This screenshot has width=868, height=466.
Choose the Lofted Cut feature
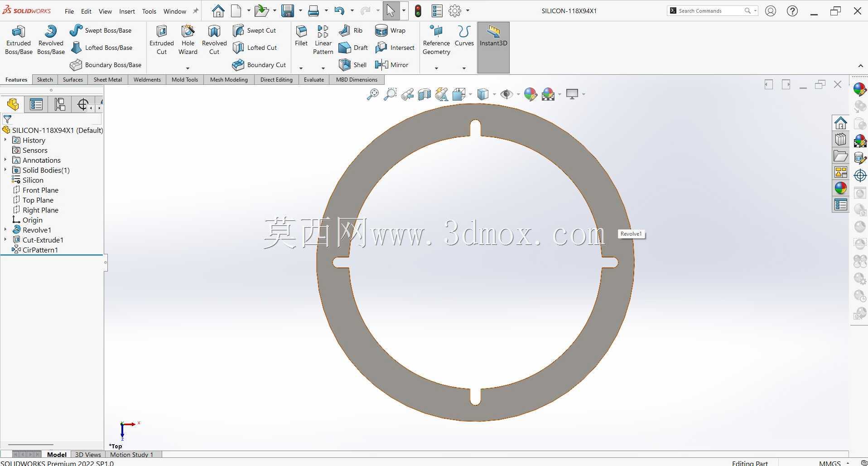255,48
